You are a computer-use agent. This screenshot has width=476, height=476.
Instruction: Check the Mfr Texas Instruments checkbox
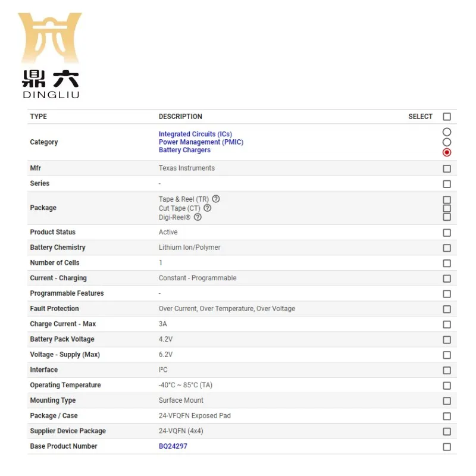click(447, 168)
